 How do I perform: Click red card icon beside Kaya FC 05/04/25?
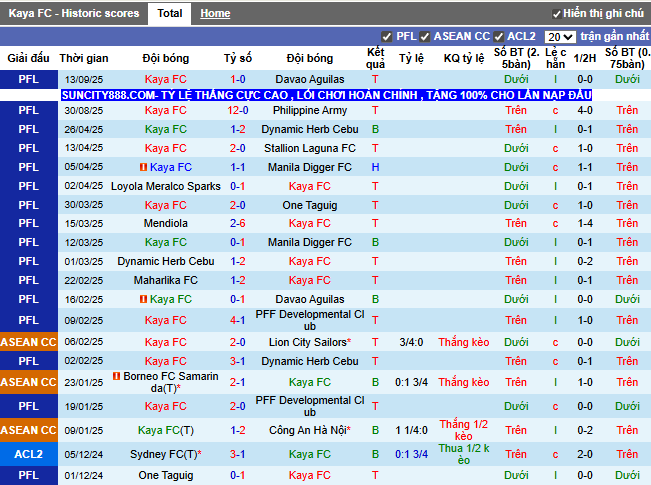(143, 167)
